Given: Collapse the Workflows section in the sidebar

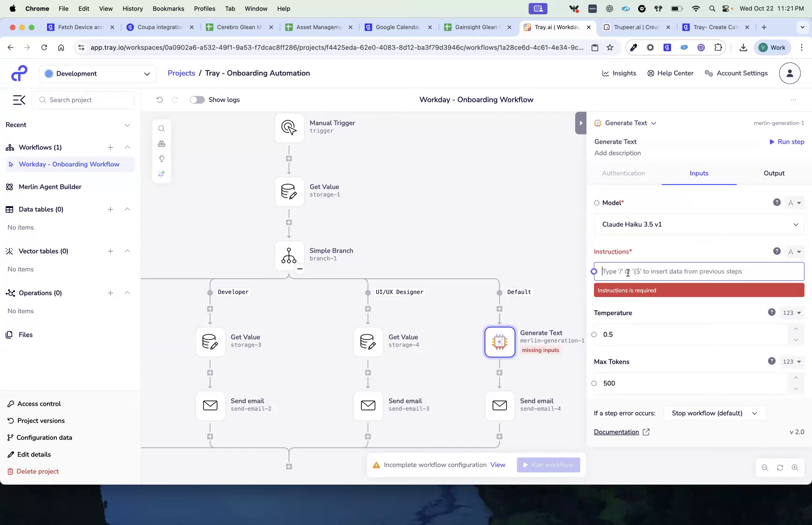Looking at the screenshot, I should click(127, 147).
